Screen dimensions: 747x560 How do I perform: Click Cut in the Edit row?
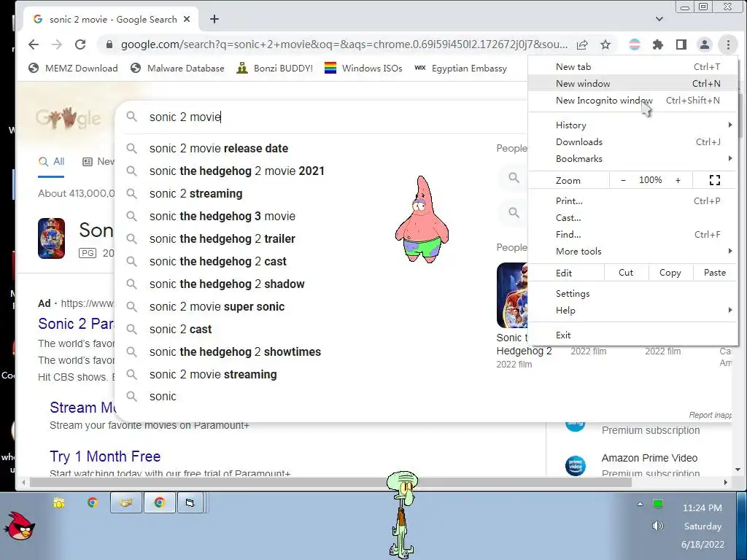pyautogui.click(x=626, y=273)
